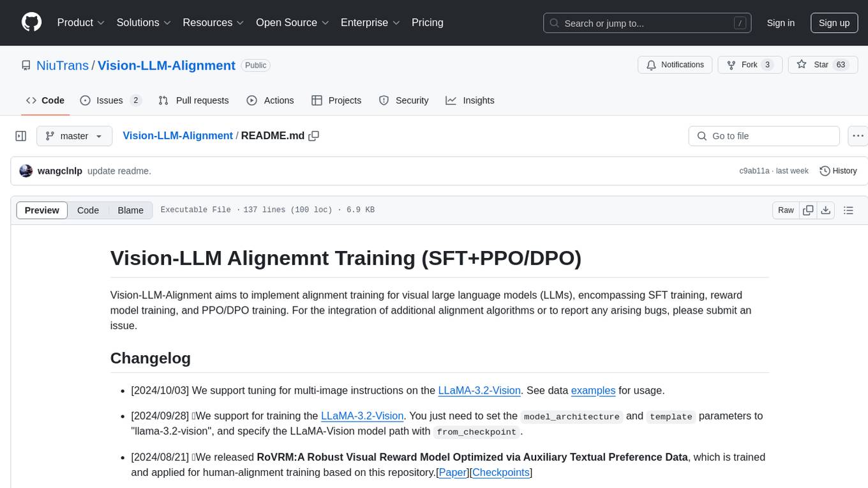Viewport: 868px width, 488px height.
Task: Click the Sign up button
Action: (x=834, y=23)
